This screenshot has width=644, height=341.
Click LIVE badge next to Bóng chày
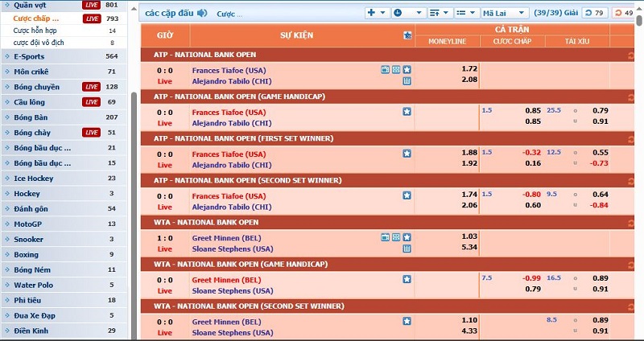91,132
